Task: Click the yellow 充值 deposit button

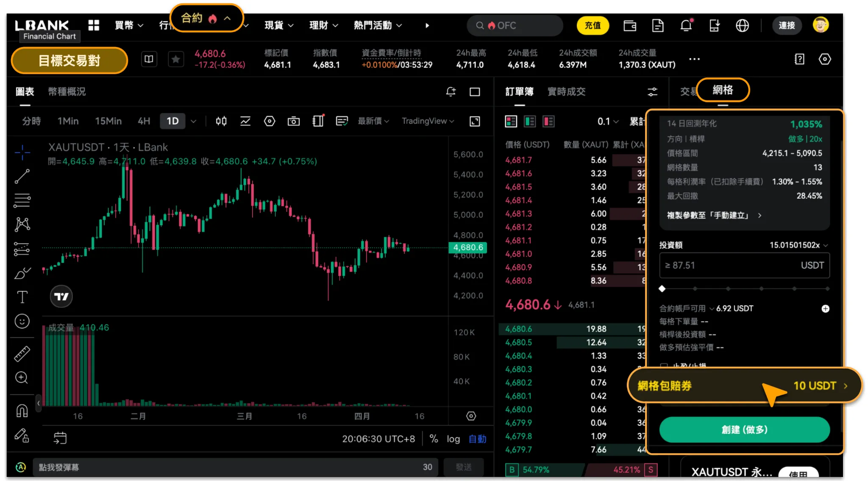Action: coord(592,25)
